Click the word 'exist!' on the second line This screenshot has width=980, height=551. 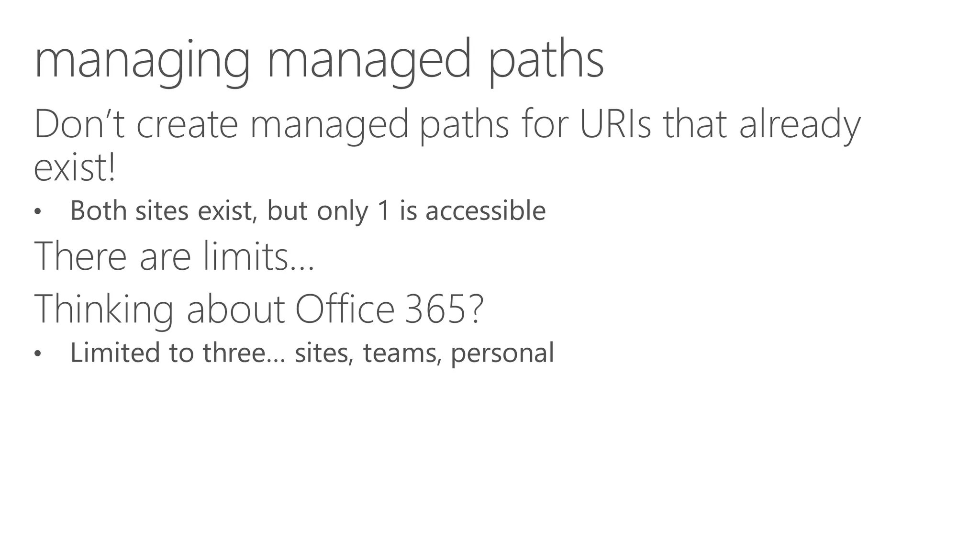coord(75,168)
